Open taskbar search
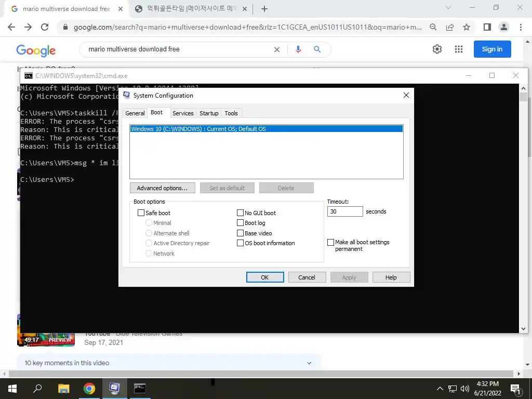 37,389
